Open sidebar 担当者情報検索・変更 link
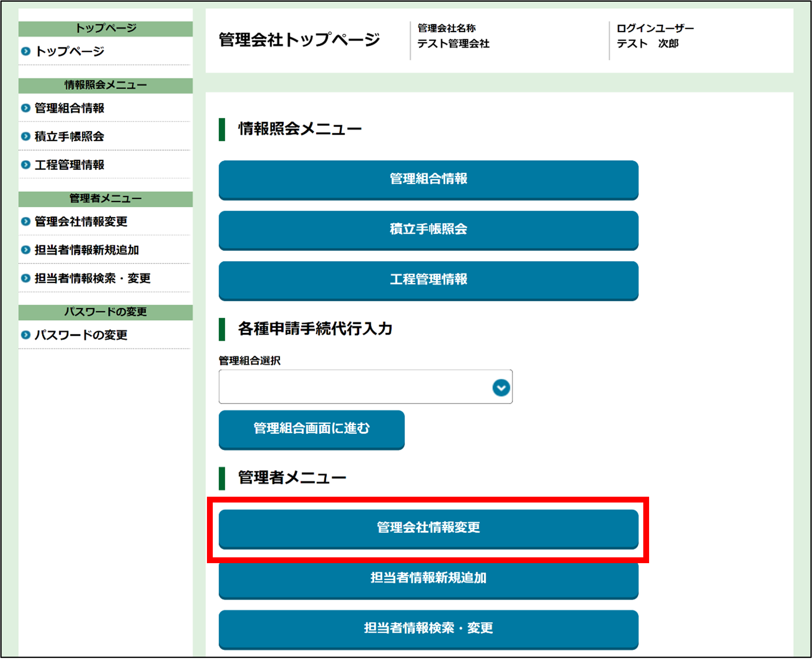 click(x=93, y=278)
